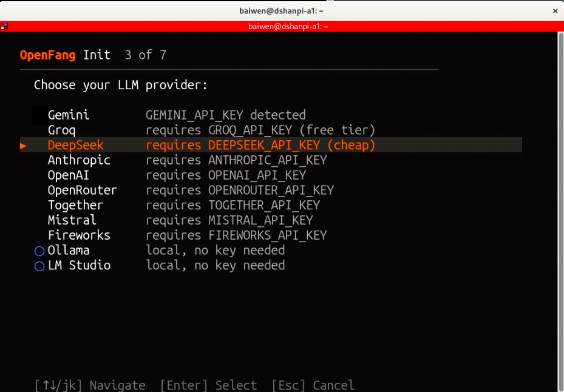
Task: Pick Groq from the provider list
Action: point(62,130)
